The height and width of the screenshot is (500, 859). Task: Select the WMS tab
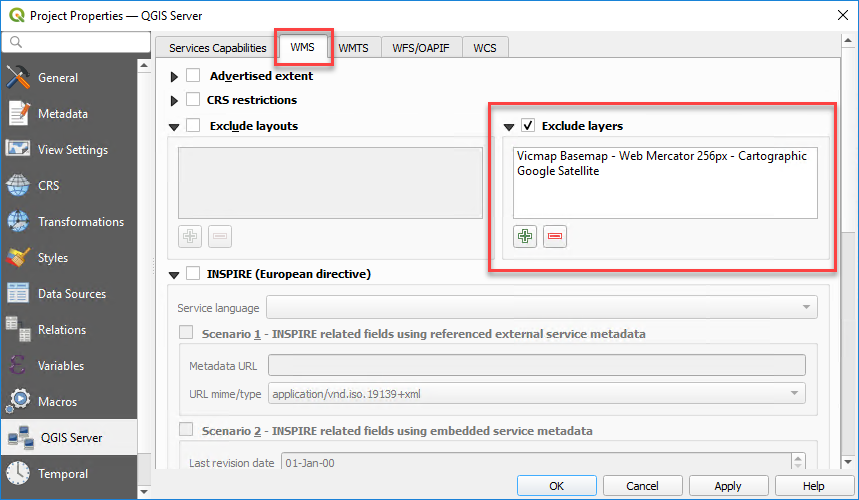coord(302,47)
